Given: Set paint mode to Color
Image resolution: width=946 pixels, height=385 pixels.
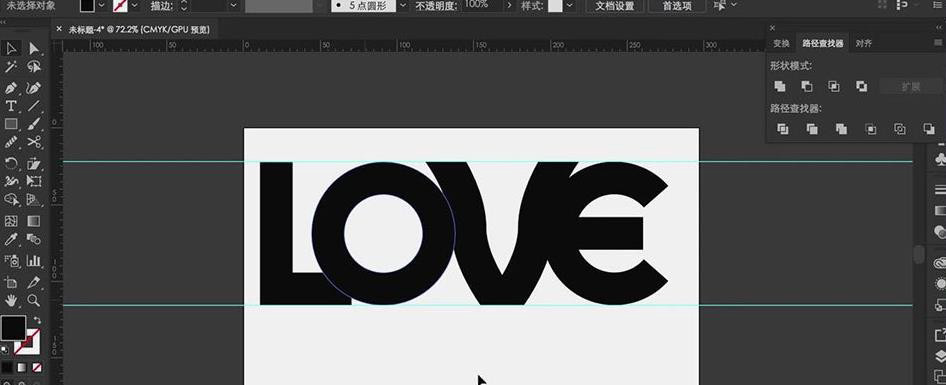Looking at the screenshot, I should click(x=7, y=367).
